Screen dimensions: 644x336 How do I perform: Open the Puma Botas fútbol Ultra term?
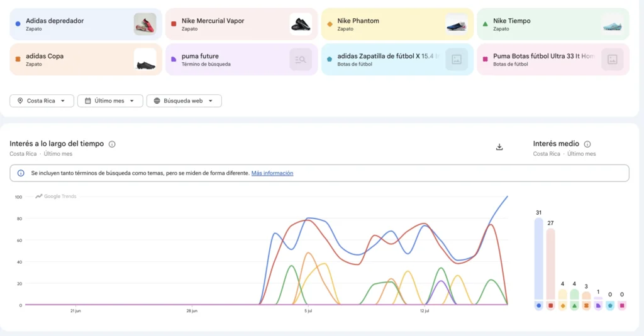pos(553,60)
